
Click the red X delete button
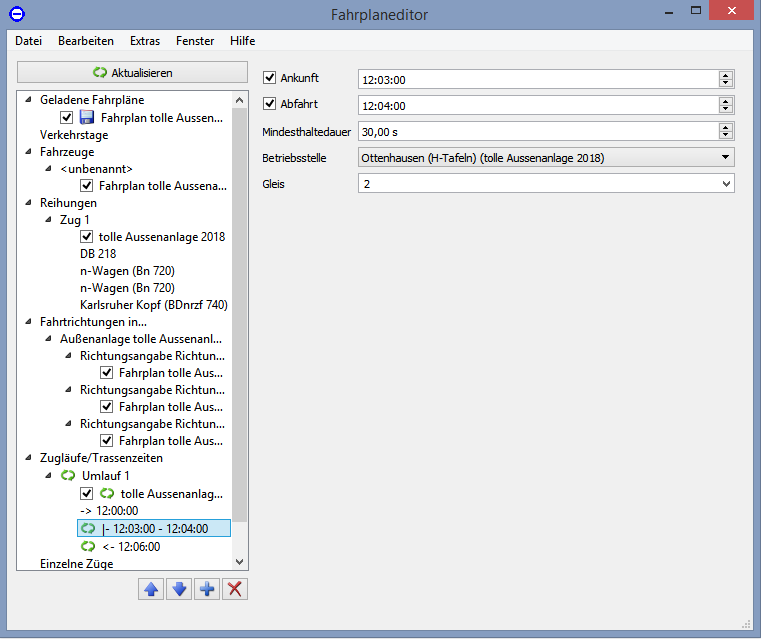[235, 588]
